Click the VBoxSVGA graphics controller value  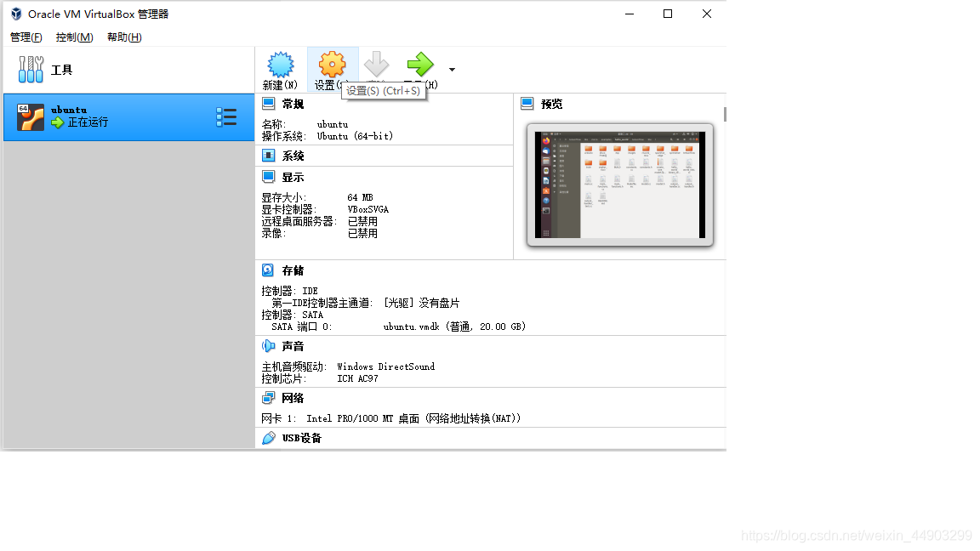(368, 209)
